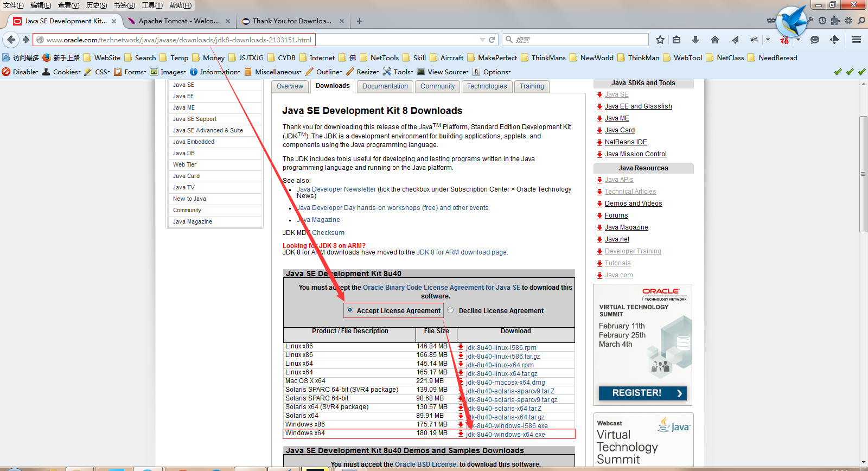Click the forward navigation arrow
Viewport: 868px width, 471px height.
25,40
